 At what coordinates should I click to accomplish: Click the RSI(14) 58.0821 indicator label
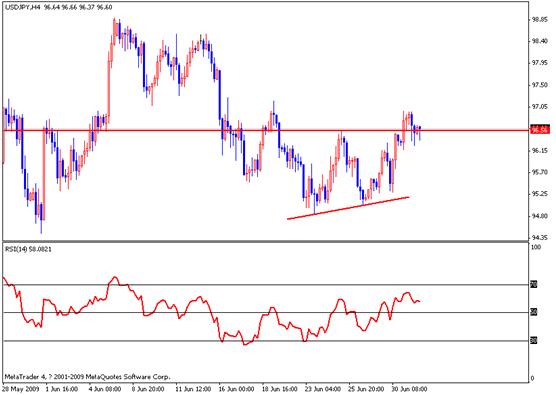pos(28,249)
